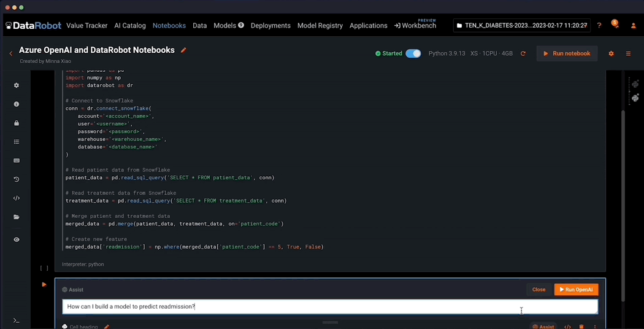Click the '# Connect to Snowflake' comment
The image size is (644, 329).
coord(99,101)
